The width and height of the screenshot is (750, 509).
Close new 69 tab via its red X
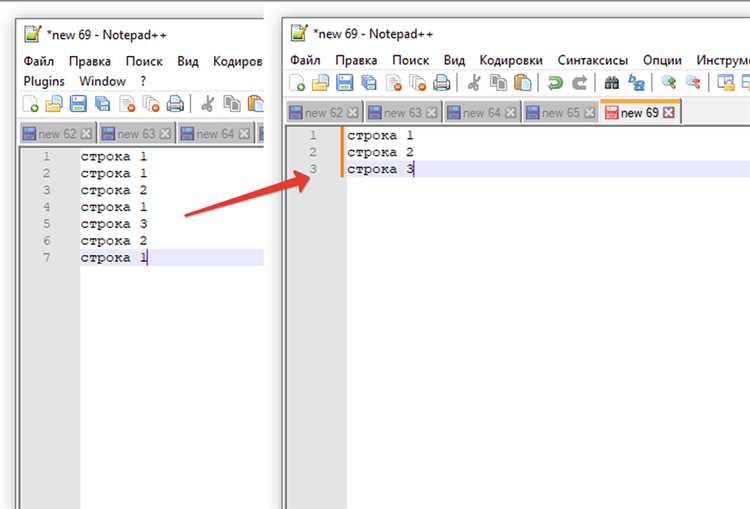click(669, 112)
